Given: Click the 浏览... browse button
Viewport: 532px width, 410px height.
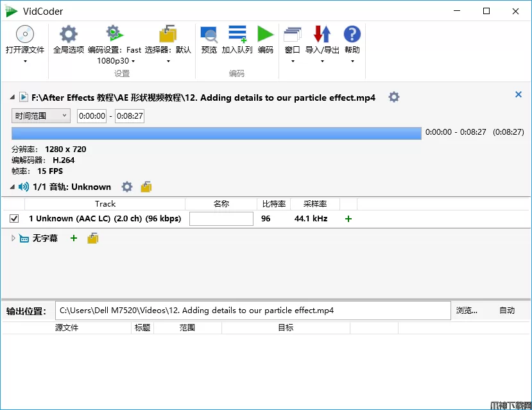Looking at the screenshot, I should click(467, 311).
